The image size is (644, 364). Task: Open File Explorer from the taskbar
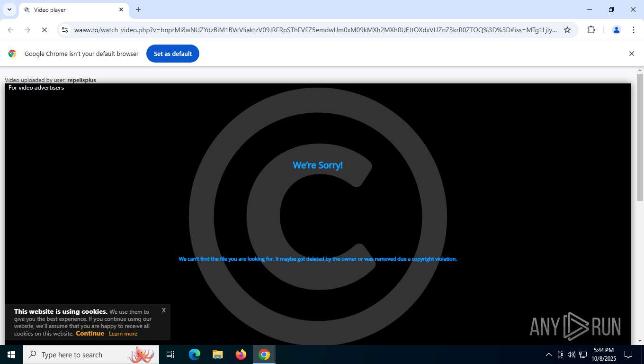tap(218, 355)
